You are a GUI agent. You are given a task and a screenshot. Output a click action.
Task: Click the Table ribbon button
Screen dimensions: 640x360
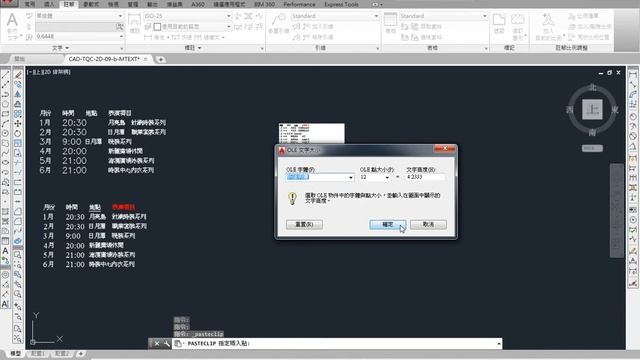[391, 23]
